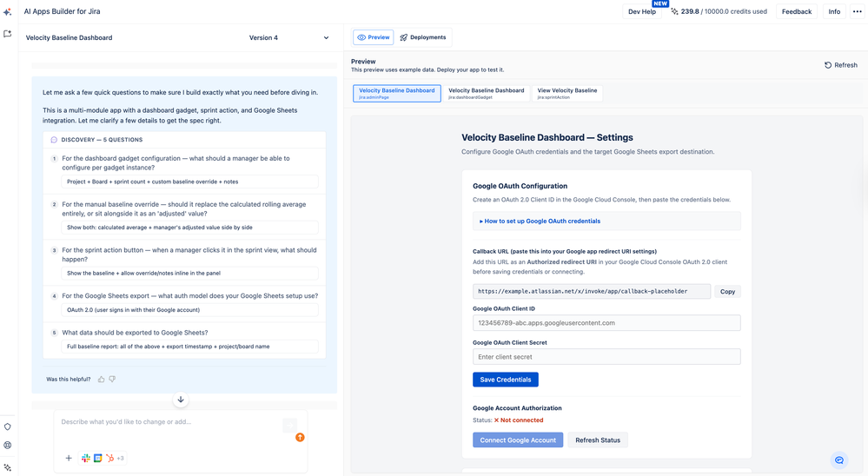
Task: Open the lifebuoy help icon in sidebar
Action: tap(7, 445)
